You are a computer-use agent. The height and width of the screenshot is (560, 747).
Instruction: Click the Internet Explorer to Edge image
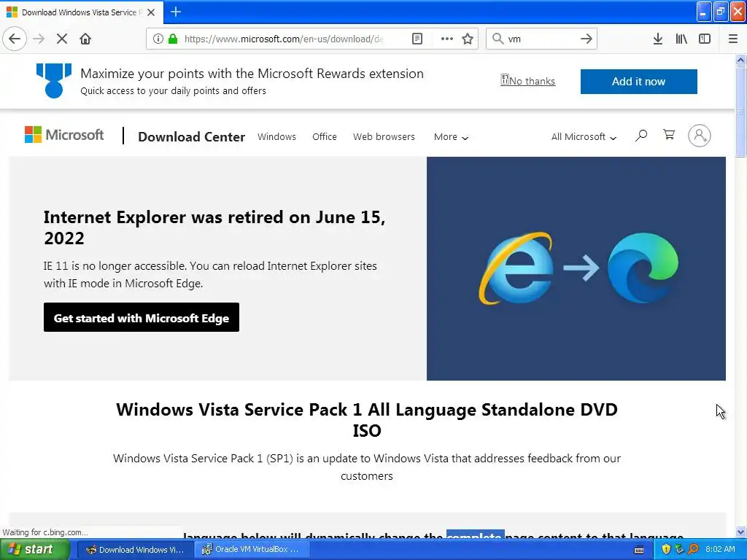576,268
